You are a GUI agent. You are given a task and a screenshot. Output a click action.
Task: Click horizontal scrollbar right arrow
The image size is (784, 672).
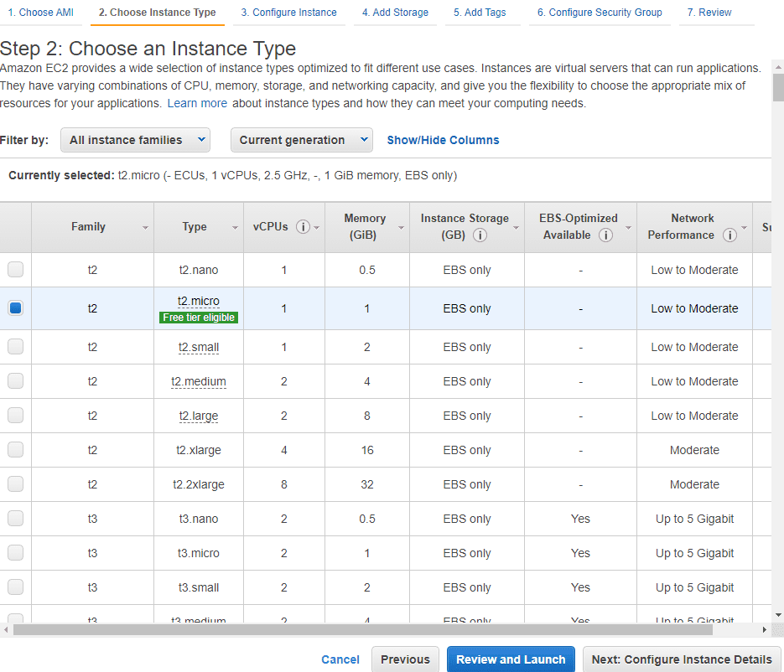pos(765,630)
